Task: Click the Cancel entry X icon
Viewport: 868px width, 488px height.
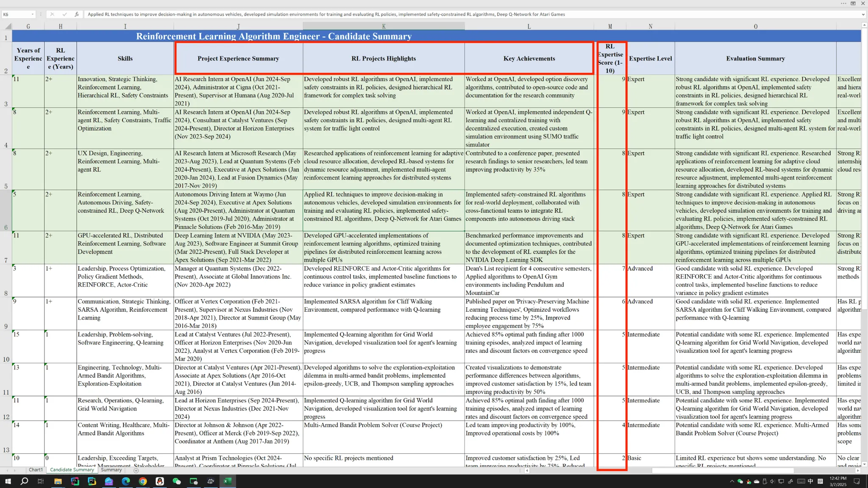Action: pyautogui.click(x=52, y=14)
